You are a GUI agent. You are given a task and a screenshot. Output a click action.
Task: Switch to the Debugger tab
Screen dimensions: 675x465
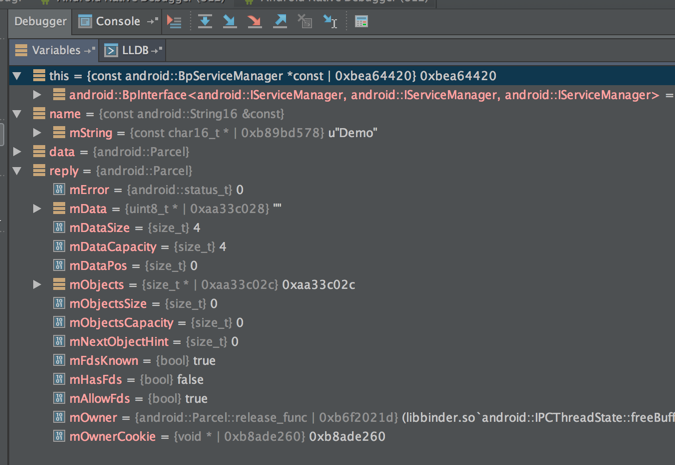(x=40, y=22)
